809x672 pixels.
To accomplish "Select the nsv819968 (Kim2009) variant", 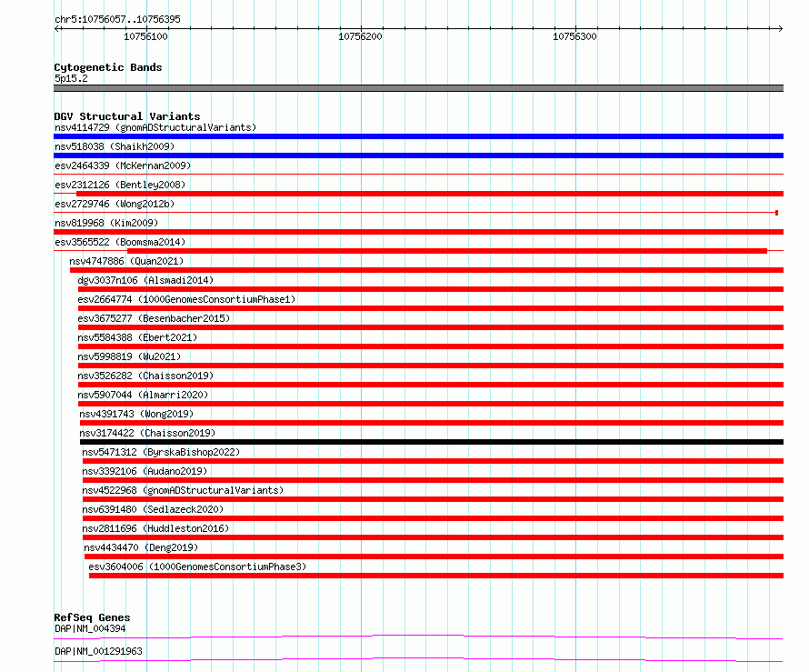I will click(x=106, y=223).
